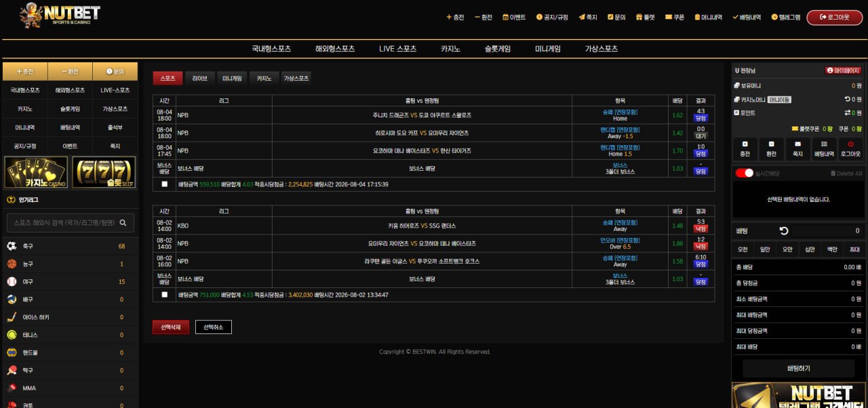Image resolution: width=868 pixels, height=408 pixels.
Task: Select 야구 baseball in the sports list
Action: (x=71, y=281)
